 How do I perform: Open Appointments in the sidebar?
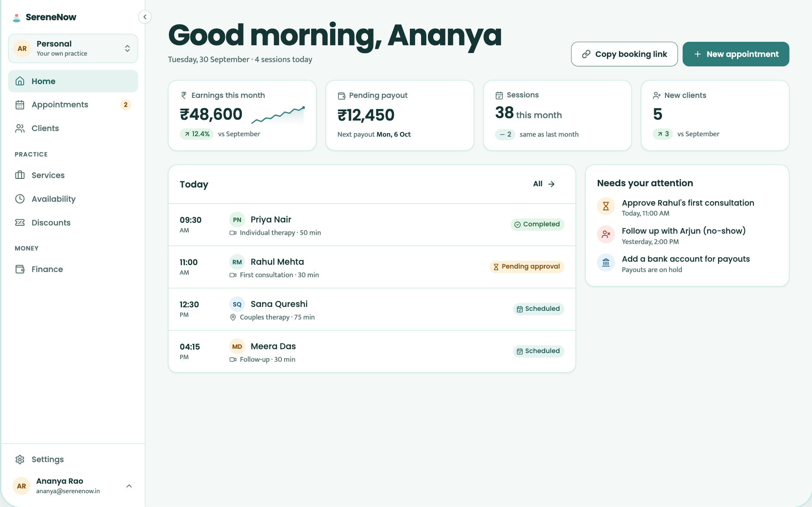click(x=73, y=105)
